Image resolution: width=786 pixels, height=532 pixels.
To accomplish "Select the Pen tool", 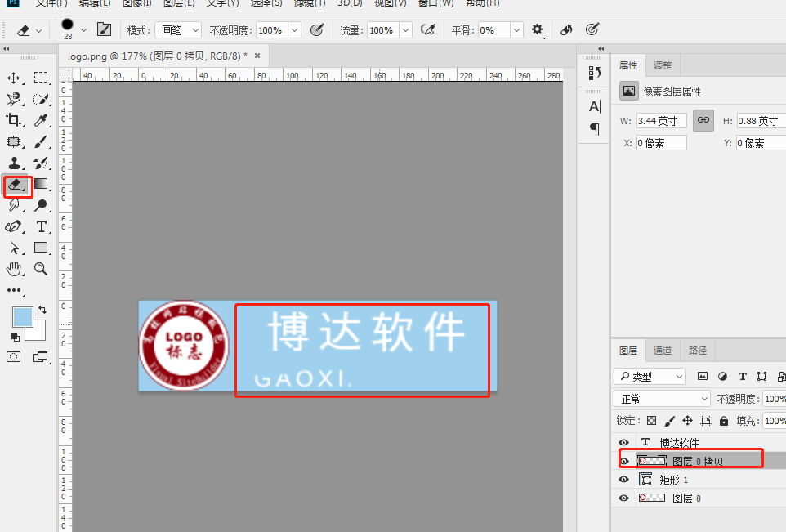I will click(14, 226).
